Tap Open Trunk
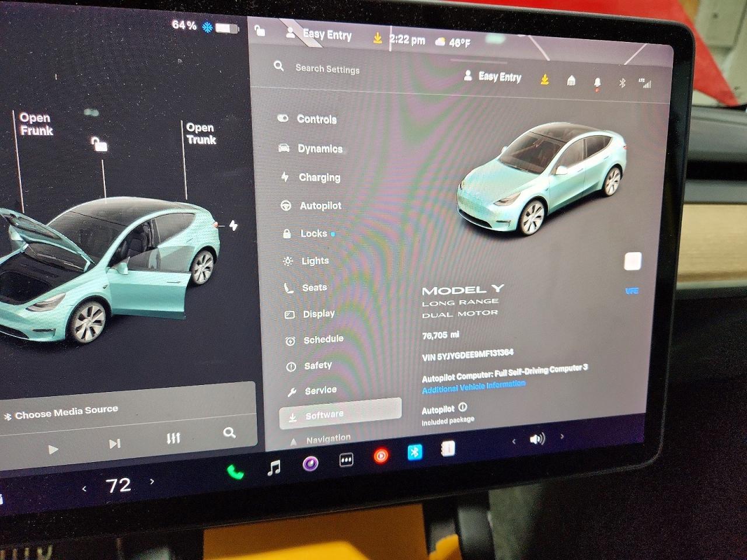 (201, 134)
